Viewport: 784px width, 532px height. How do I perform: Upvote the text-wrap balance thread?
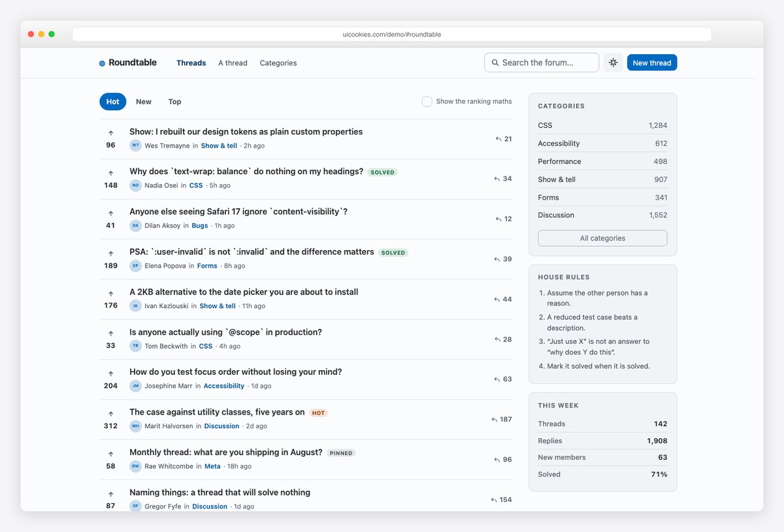110,173
